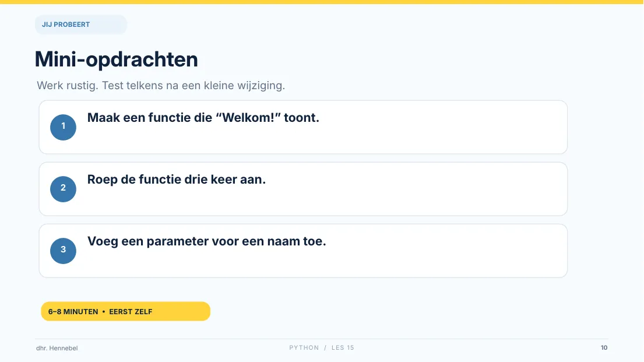The image size is (644, 362).
Task: Click the 'LES 15' footer label
Action: point(343,347)
